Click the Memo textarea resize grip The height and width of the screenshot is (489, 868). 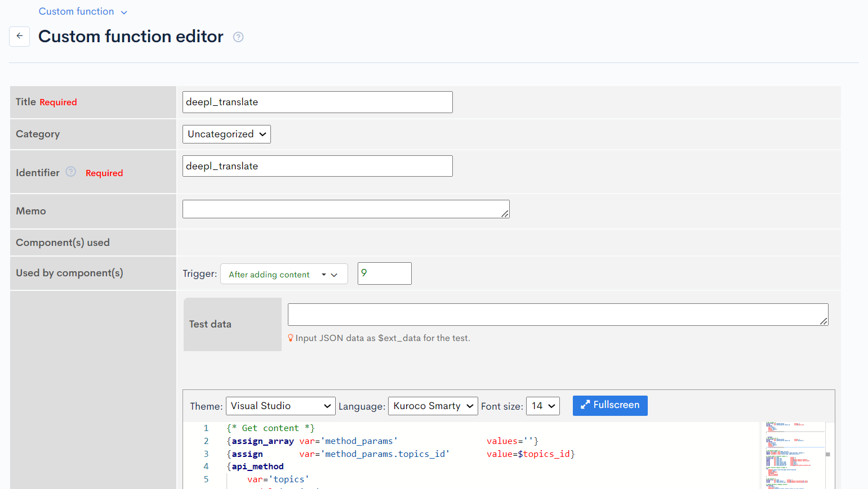(505, 214)
